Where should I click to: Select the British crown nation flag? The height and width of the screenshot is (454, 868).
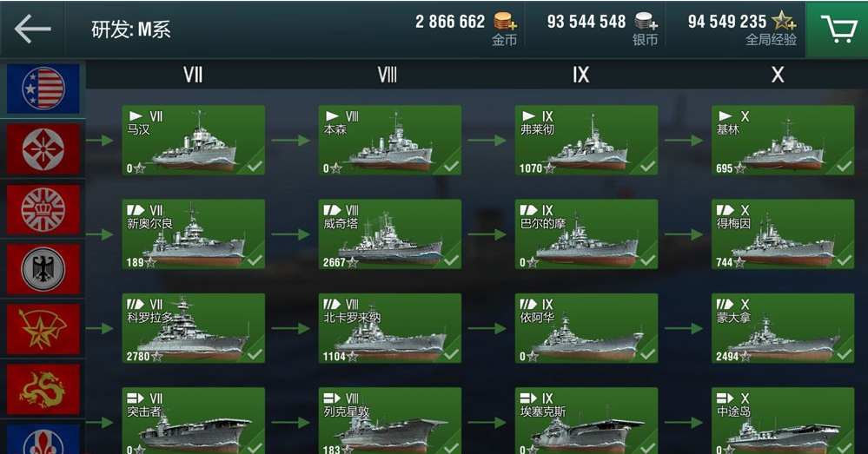43,209
